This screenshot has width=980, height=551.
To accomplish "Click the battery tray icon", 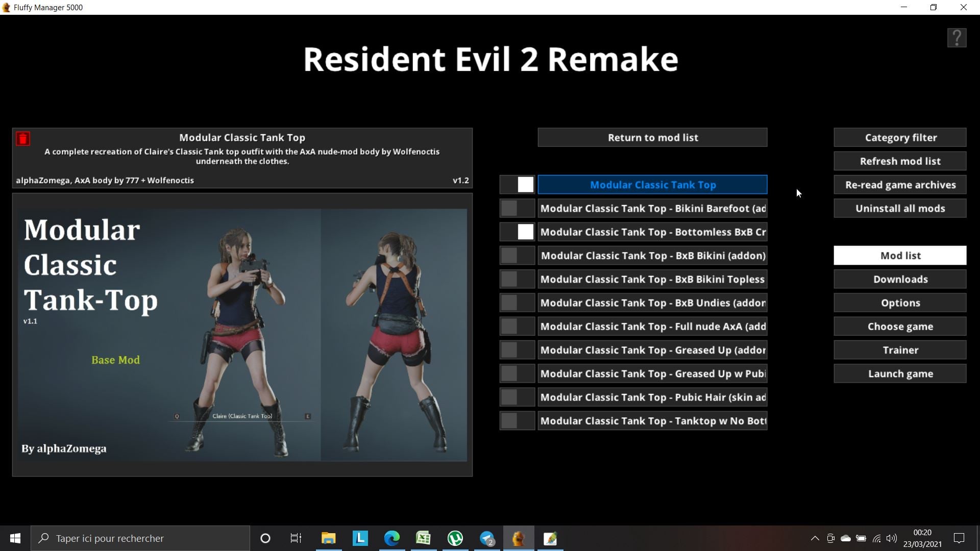I will (861, 538).
